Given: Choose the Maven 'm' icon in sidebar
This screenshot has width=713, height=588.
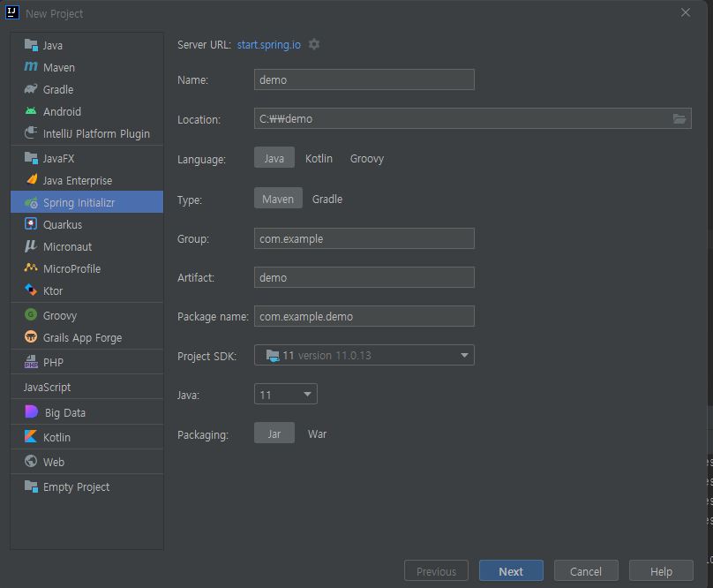Looking at the screenshot, I should pyautogui.click(x=31, y=67).
